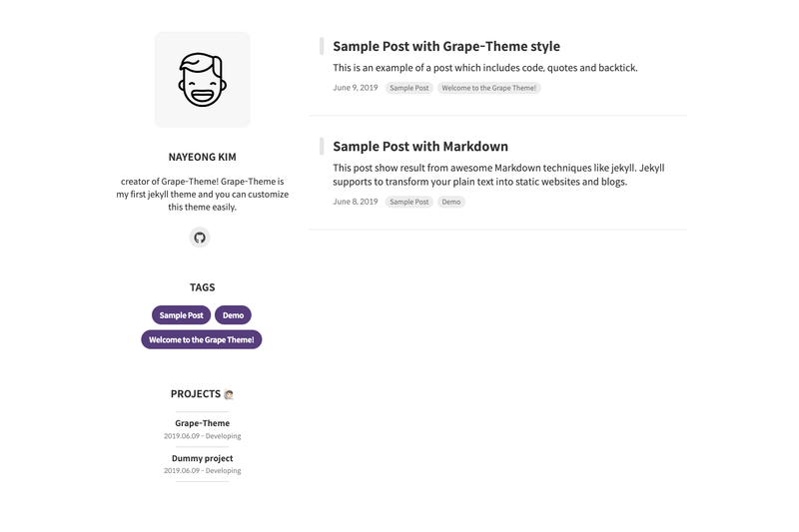The height and width of the screenshot is (532, 799).
Task: Click the emoji next to PROJECTS heading
Action: coord(229,394)
